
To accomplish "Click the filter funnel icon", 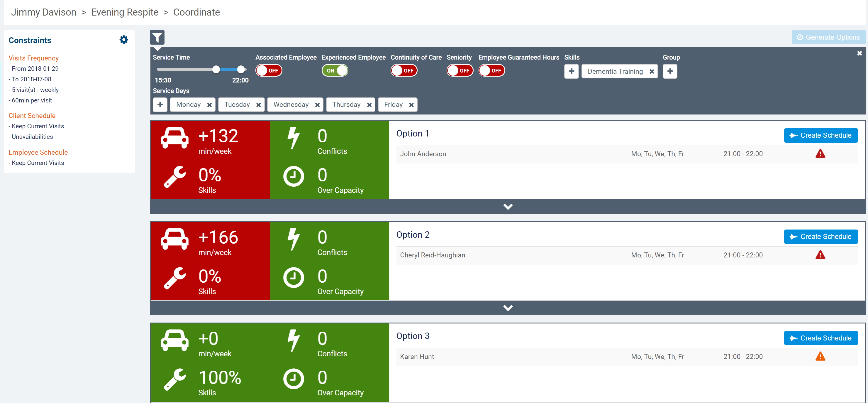I will [x=157, y=38].
